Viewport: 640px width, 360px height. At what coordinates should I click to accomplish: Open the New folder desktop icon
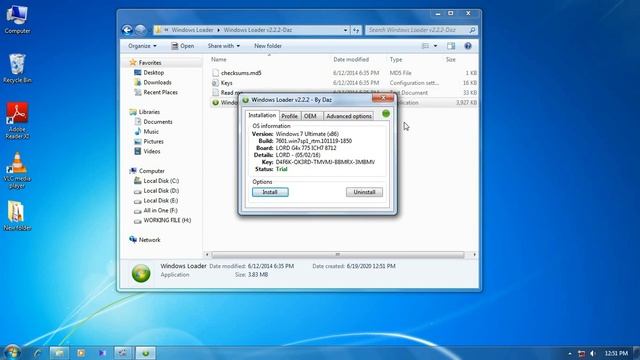click(17, 216)
